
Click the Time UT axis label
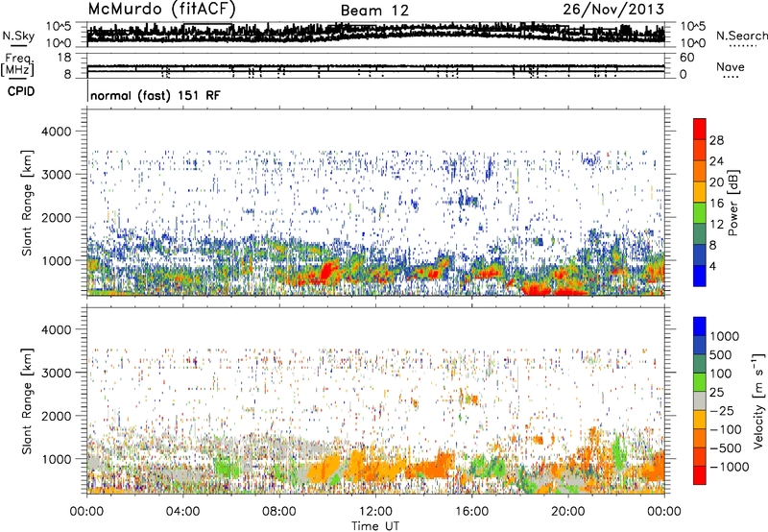click(375, 525)
